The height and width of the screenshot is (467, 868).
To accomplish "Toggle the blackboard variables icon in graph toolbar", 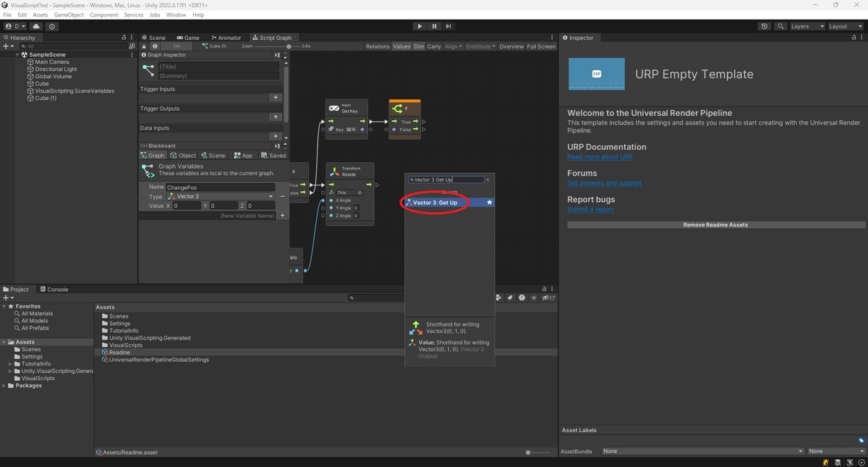I will click(175, 46).
